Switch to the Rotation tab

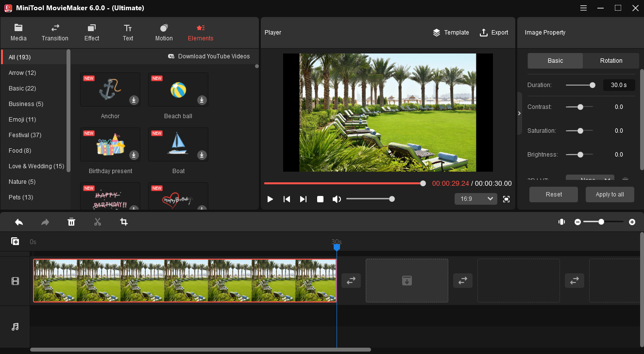(611, 61)
